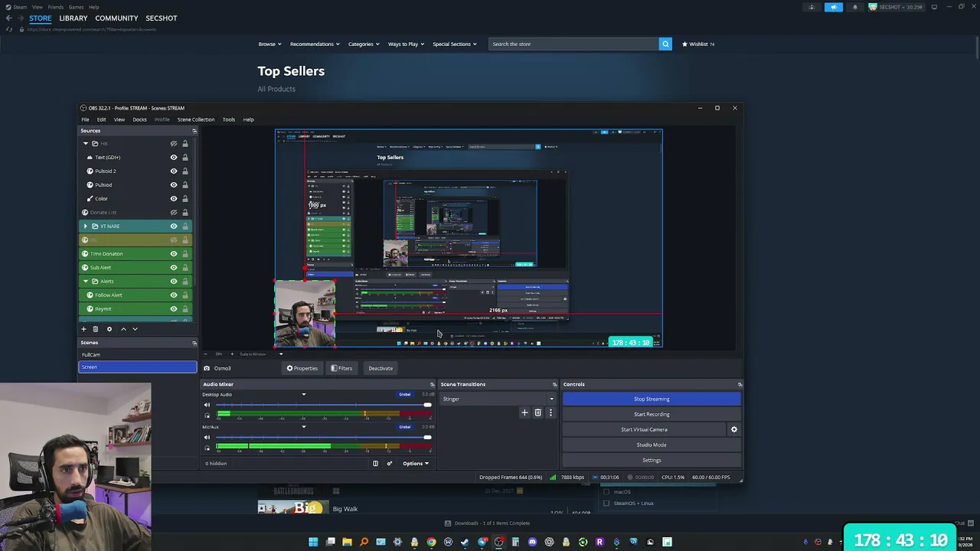Screen dimensions: 980x551
Task: Move the selected source down
Action: point(135,329)
